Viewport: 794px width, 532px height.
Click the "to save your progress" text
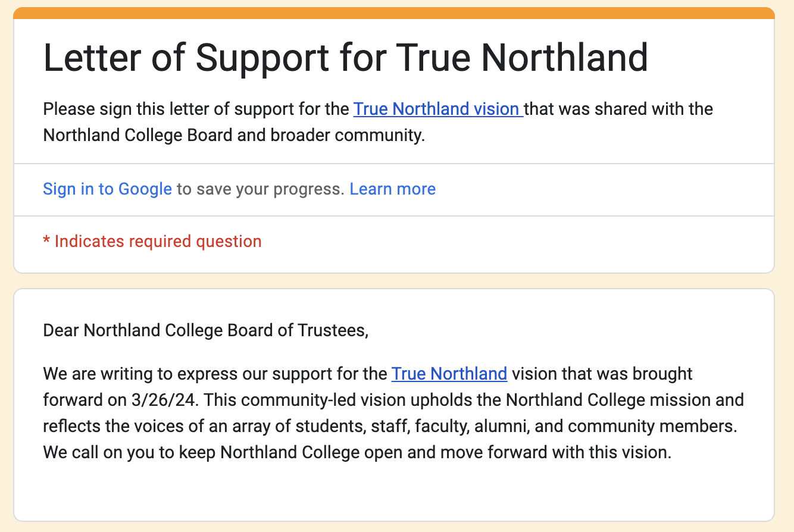pos(261,189)
